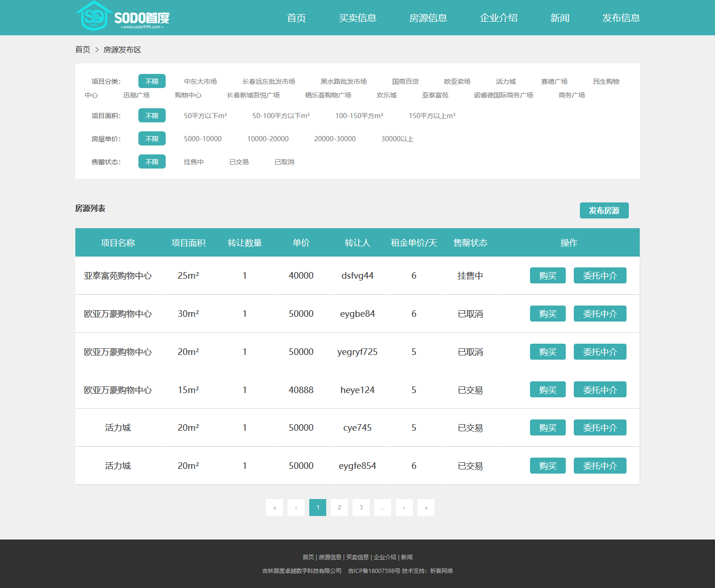The image size is (715, 588).
Task: Select 不限 for 项目分类 filter
Action: [152, 81]
